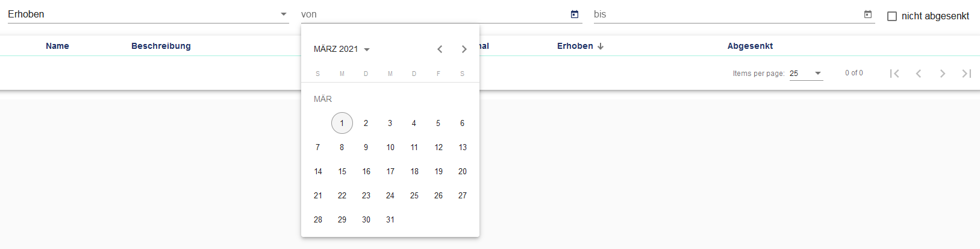Choose March 31 in the calendar

pos(390,219)
